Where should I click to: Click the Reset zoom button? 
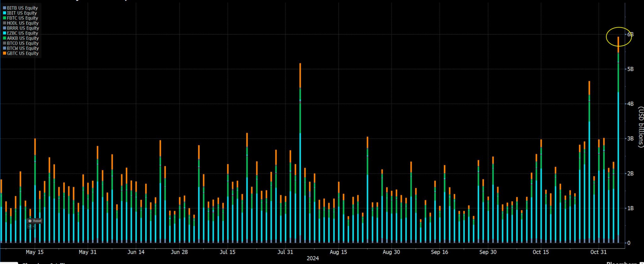point(35,221)
